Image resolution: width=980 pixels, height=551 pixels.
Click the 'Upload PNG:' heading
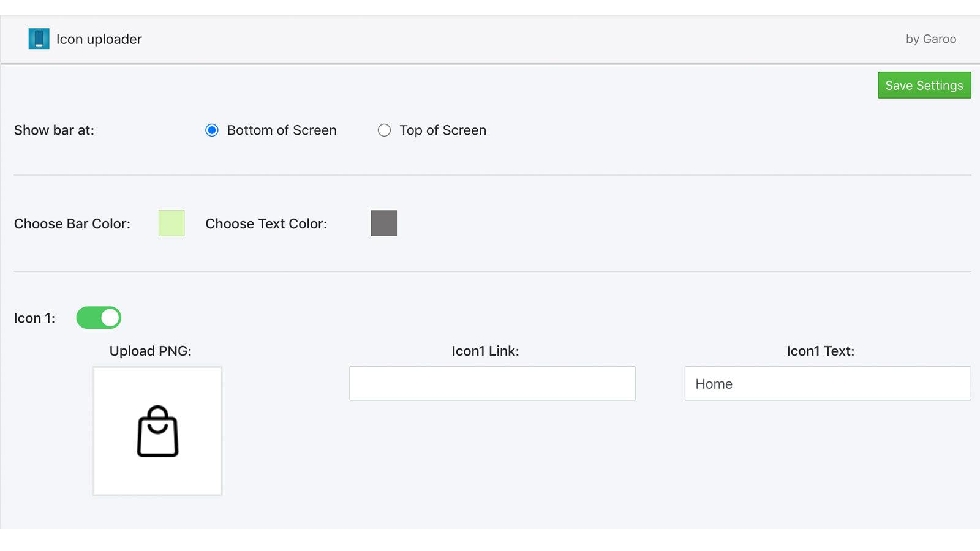tap(150, 351)
